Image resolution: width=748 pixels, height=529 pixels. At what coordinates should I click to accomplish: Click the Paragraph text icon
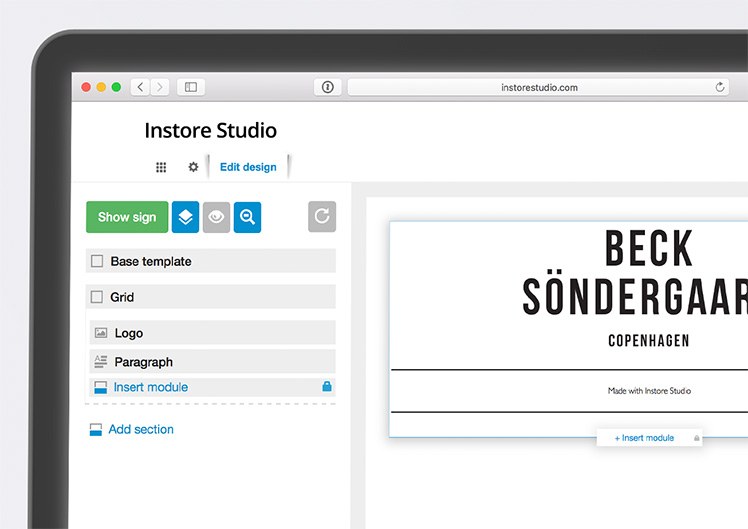click(101, 362)
